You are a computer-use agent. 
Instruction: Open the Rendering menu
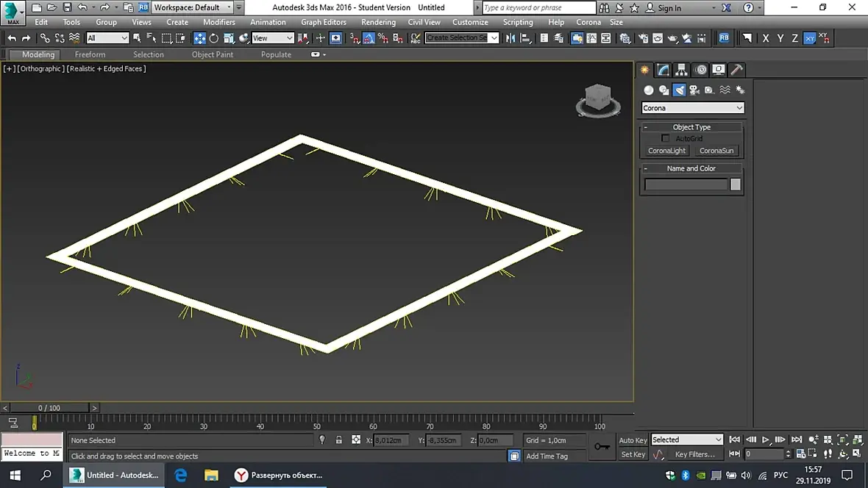tap(378, 22)
